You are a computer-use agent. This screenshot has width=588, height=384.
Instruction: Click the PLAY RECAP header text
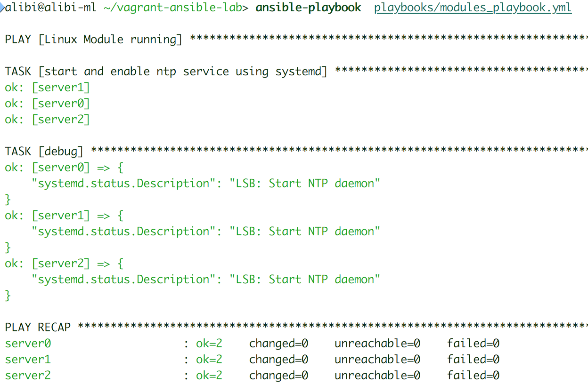38,328
